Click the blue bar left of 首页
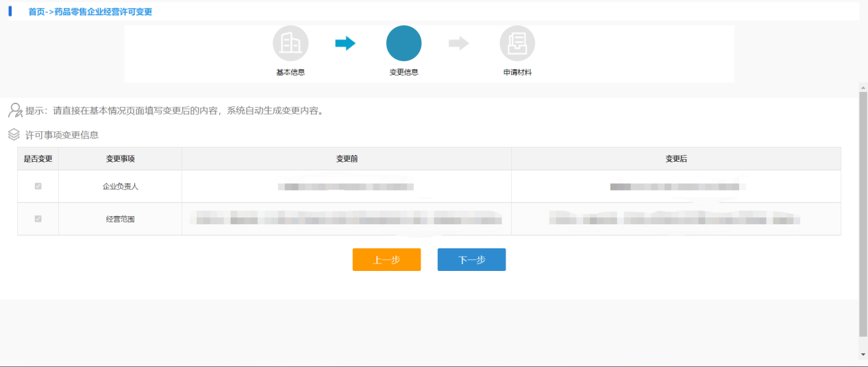This screenshot has width=868, height=367. [x=10, y=12]
